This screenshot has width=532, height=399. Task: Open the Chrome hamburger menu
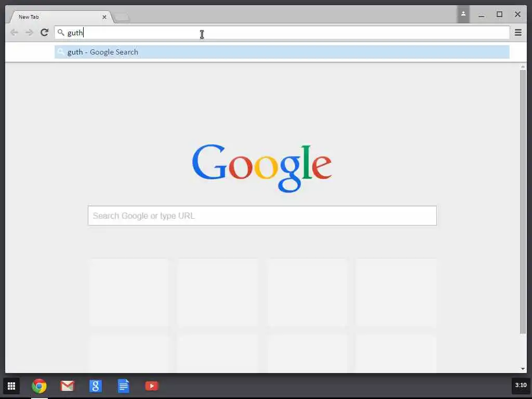tap(518, 33)
